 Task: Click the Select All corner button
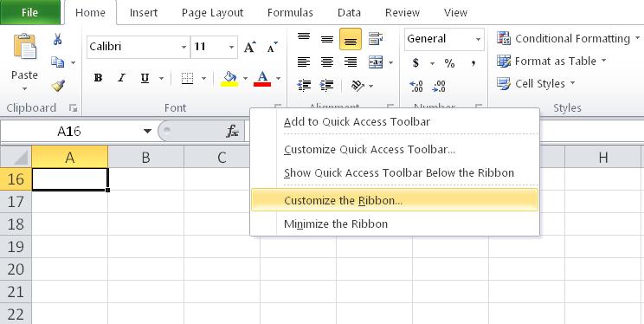pos(16,157)
